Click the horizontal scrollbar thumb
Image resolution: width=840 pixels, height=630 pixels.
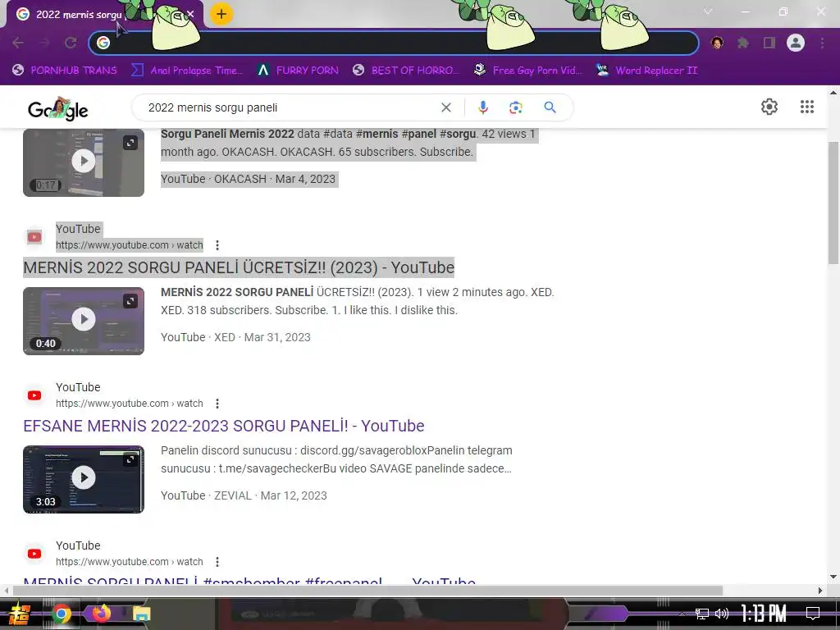pyautogui.click(x=367, y=591)
